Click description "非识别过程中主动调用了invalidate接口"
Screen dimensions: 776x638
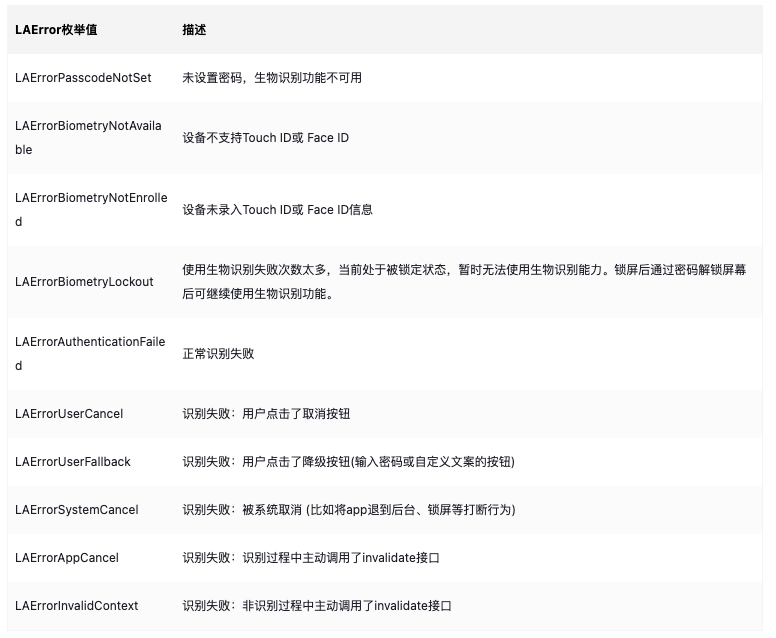tap(317, 606)
